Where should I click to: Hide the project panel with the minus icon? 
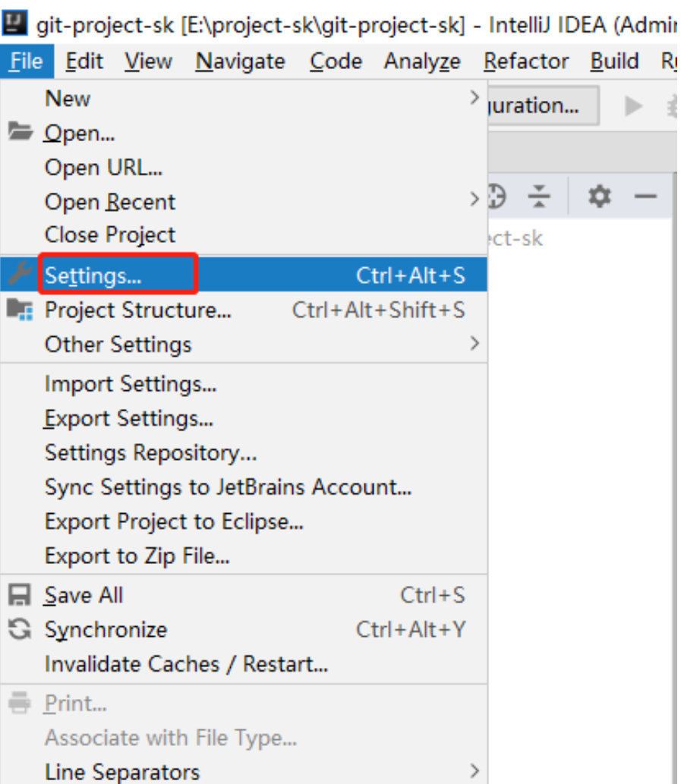point(645,198)
